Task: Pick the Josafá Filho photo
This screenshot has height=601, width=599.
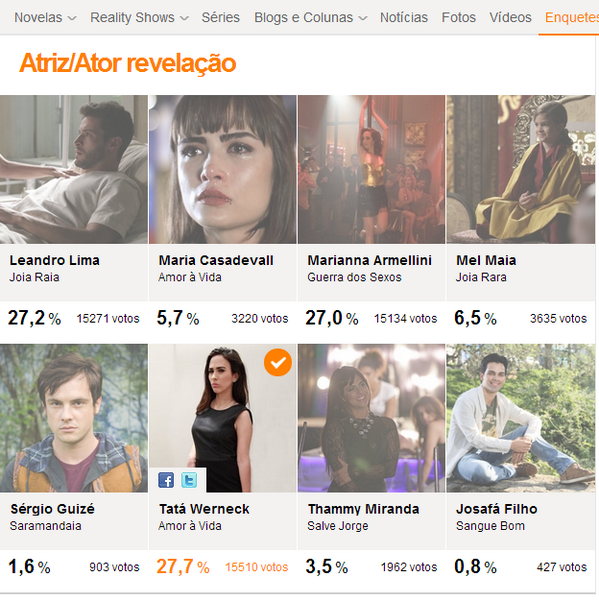Action: (x=520, y=418)
